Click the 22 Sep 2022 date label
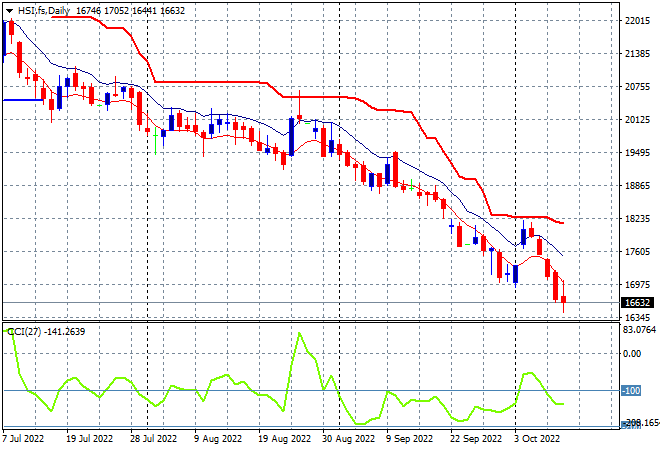Image resolution: width=660 pixels, height=450 pixels. tap(476, 439)
